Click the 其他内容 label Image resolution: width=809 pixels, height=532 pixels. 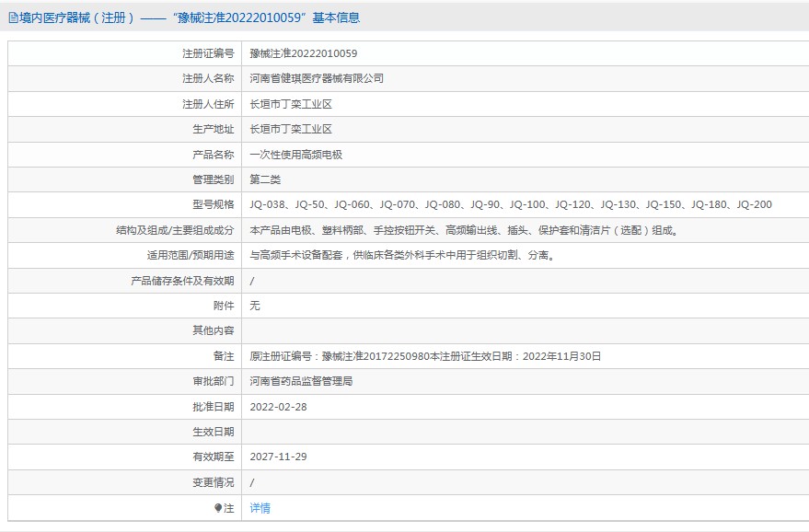pyautogui.click(x=214, y=330)
